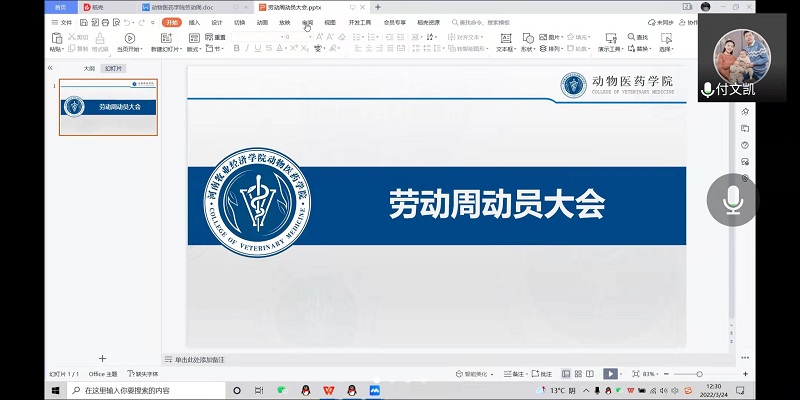Viewport: 800px width, 400px height.
Task: Switch to the Outline (大纲) panel view
Action: 89,69
